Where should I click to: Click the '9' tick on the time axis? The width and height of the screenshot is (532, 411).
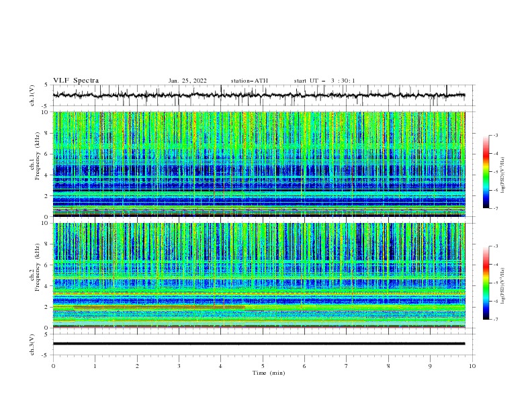click(x=430, y=366)
